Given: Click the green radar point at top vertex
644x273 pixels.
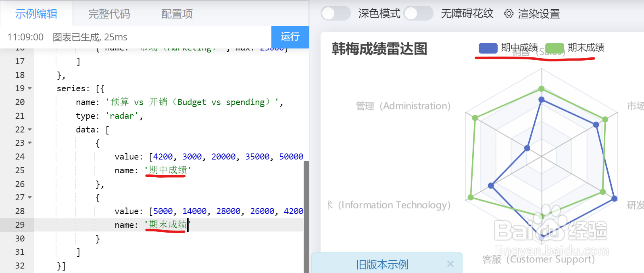Looking at the screenshot, I should click(x=542, y=89).
